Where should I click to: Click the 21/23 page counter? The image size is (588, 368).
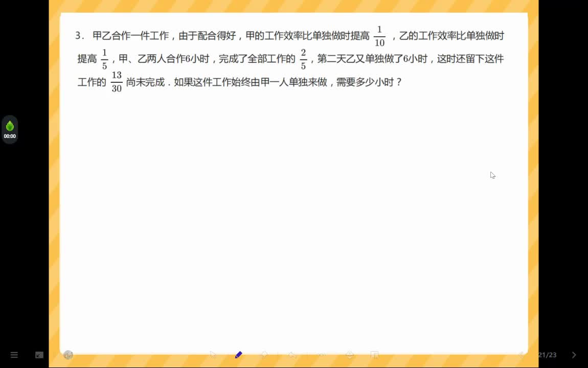point(547,355)
